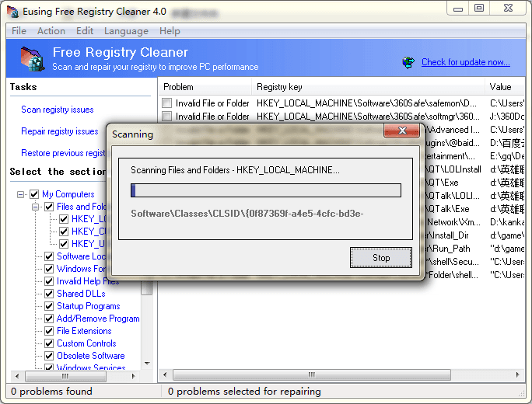Open the Language menu

(126, 31)
